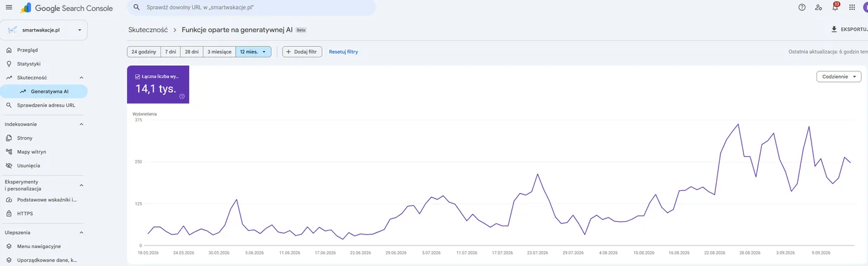Click the Przegląd home icon
Viewport: 868px width, 266px height.
(9, 50)
